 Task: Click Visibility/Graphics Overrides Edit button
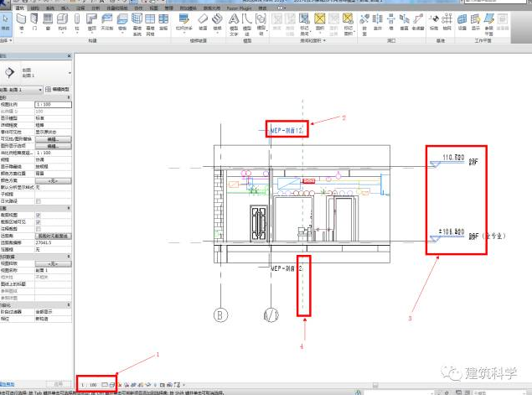(x=54, y=139)
